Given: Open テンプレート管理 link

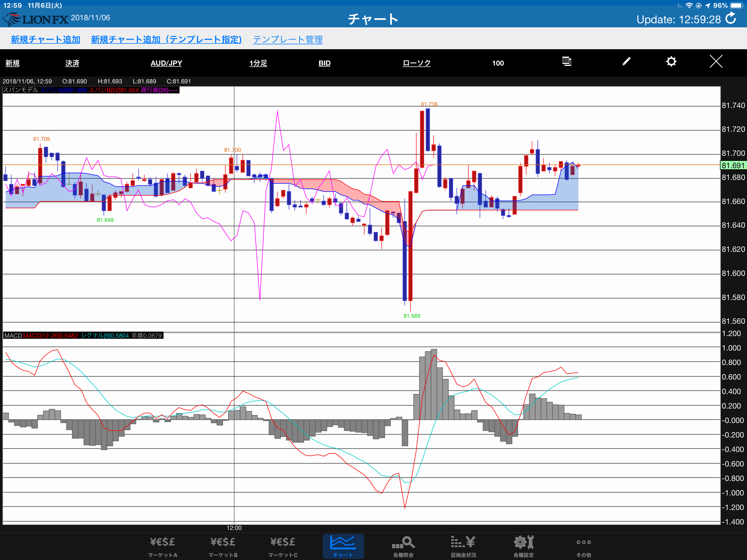Looking at the screenshot, I should click(288, 40).
